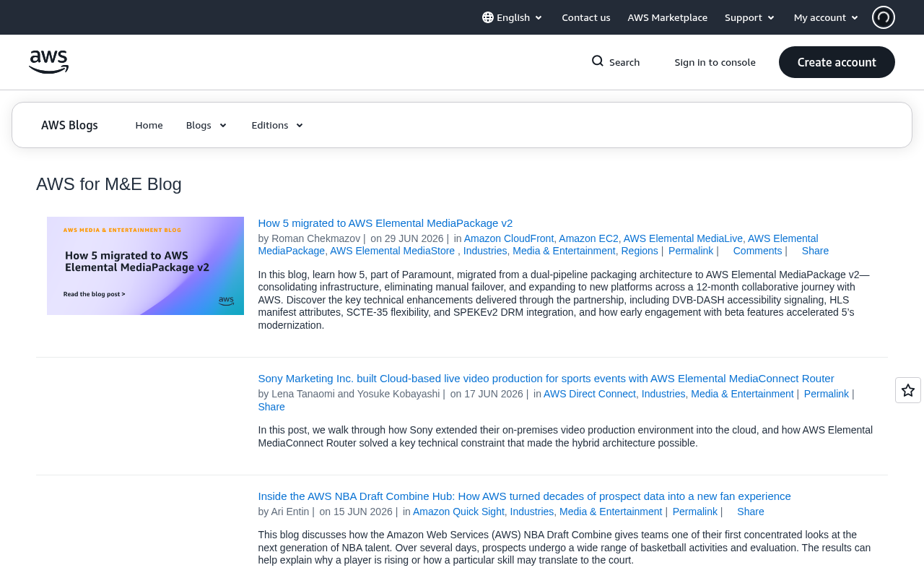This screenshot has height=578, width=924.
Task: Click Share on the MediaPackage v2 post
Action: pyautogui.click(x=815, y=251)
